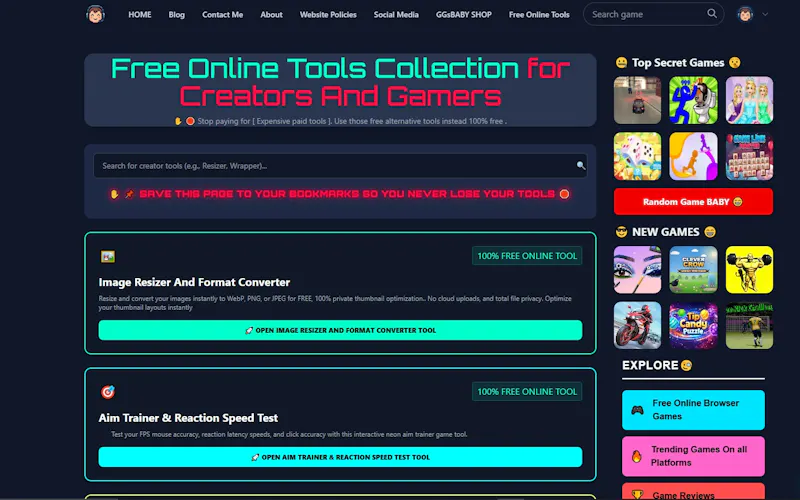
Task: Open the princess dress-up game thumbnail
Action: pos(749,101)
